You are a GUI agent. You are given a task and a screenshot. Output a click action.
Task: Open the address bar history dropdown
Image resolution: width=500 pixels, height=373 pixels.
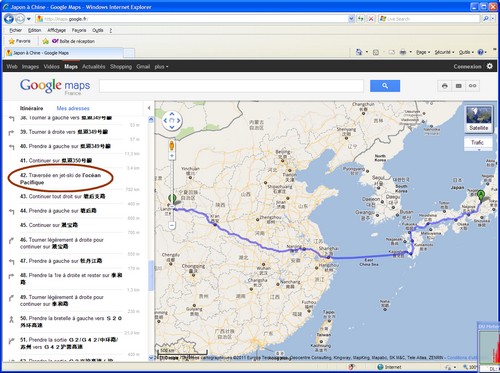coord(351,19)
